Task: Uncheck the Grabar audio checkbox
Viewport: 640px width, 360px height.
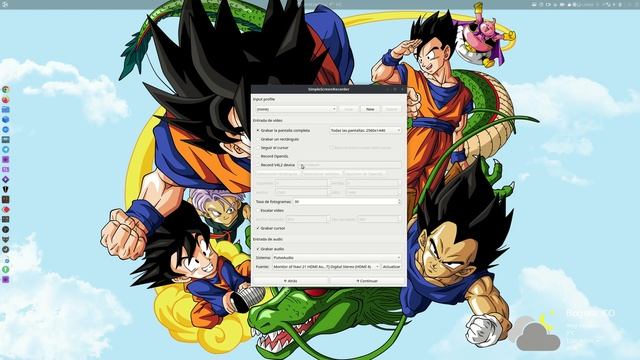Action: [x=270, y=249]
